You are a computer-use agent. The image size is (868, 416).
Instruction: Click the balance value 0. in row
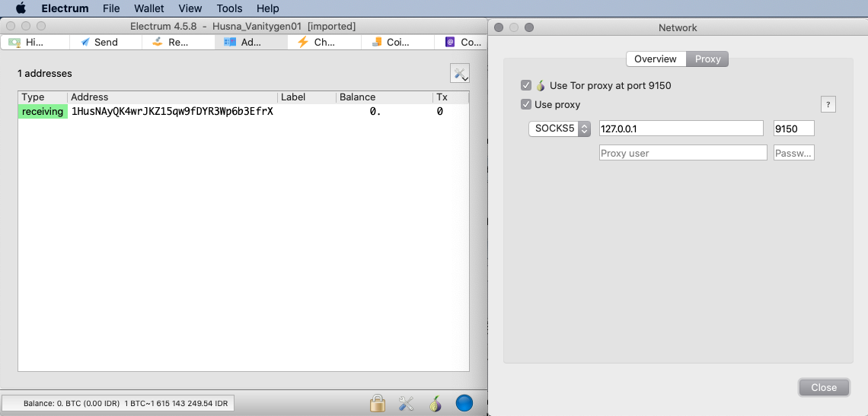(375, 112)
